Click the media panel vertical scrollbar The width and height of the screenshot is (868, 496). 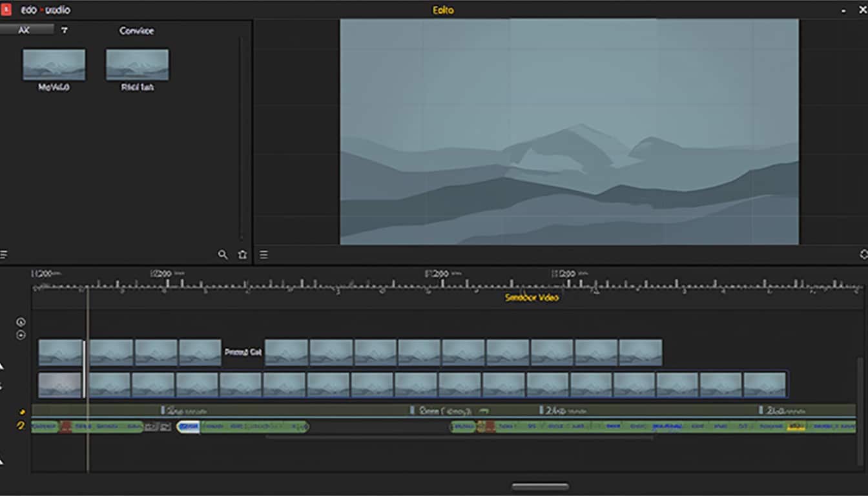tap(241, 138)
